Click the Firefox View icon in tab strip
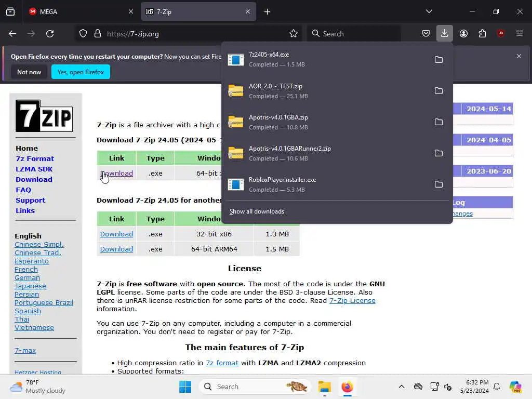Viewport: 532px width, 399px height. point(10,11)
